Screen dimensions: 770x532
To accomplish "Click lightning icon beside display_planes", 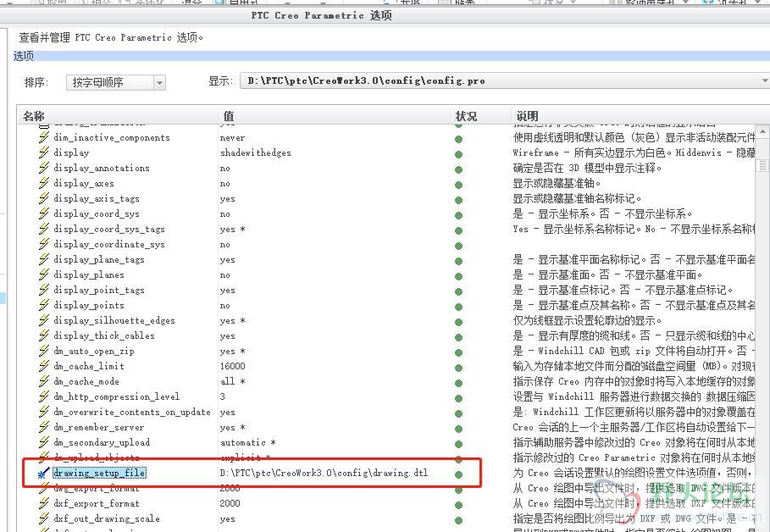I will point(44,274).
